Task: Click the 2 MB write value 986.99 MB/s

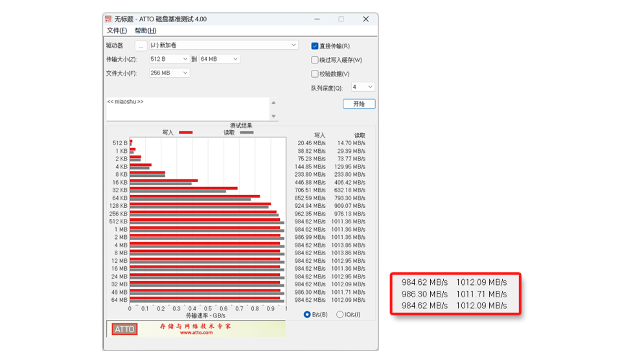Action: (x=310, y=237)
